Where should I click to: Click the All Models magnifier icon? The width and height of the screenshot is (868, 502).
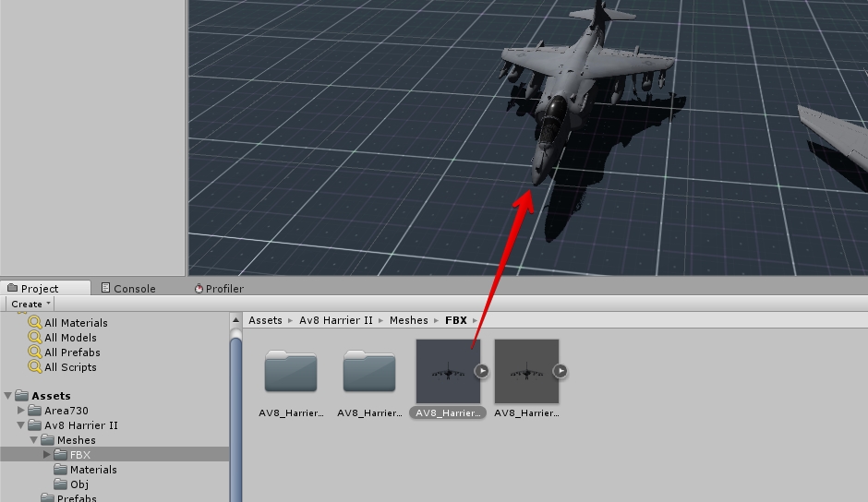(35, 337)
